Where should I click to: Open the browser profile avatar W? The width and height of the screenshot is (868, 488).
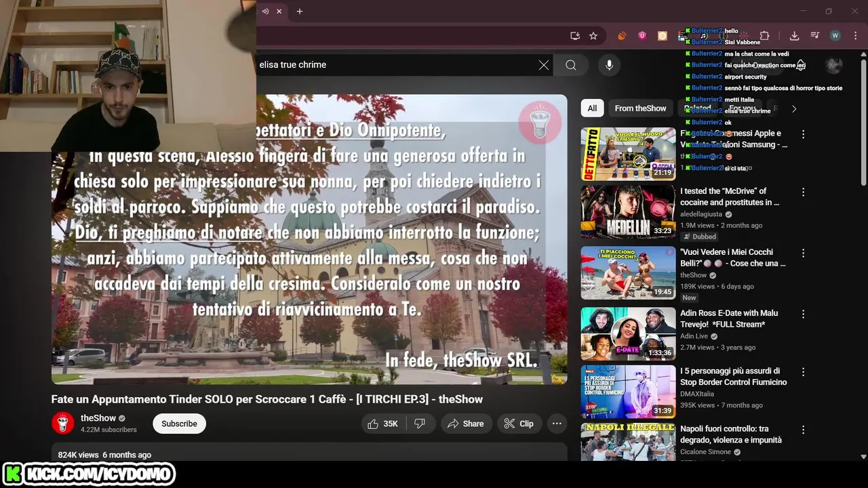tap(835, 36)
